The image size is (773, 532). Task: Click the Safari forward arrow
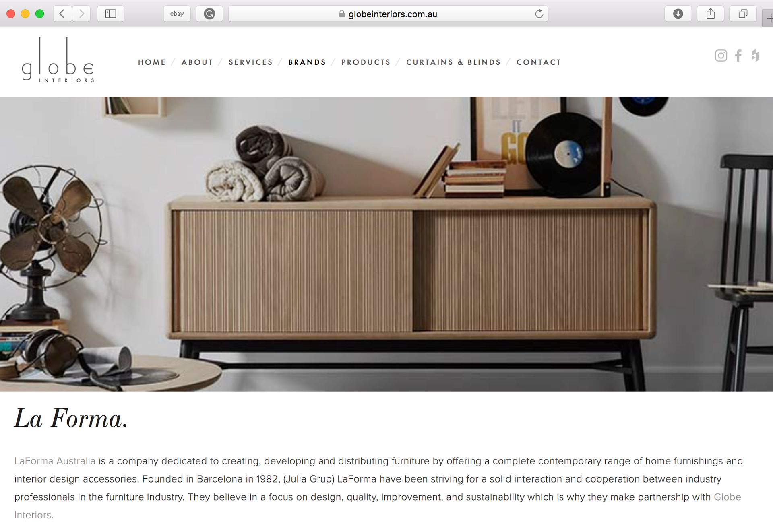[x=81, y=14]
